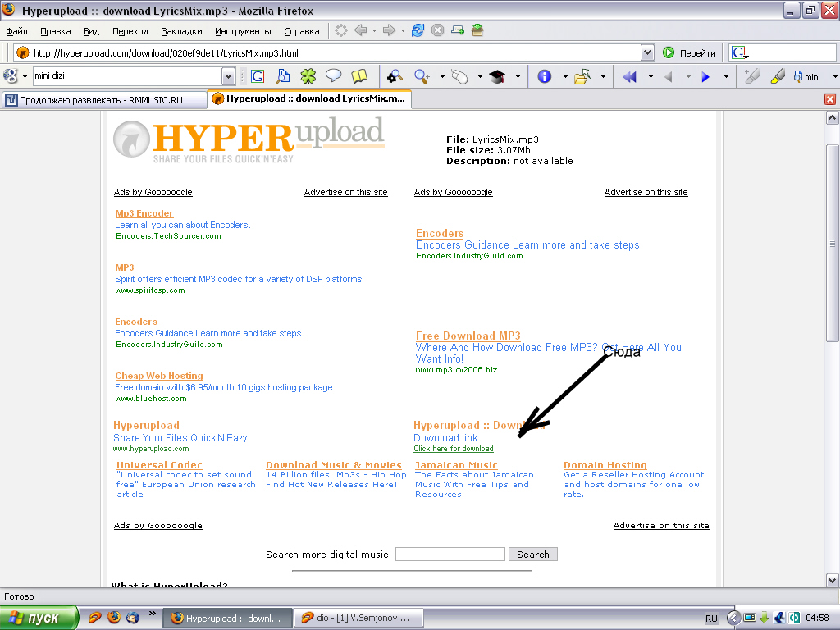The width and height of the screenshot is (840, 630).
Task: Click the RU language indicator in system tray
Action: (711, 619)
